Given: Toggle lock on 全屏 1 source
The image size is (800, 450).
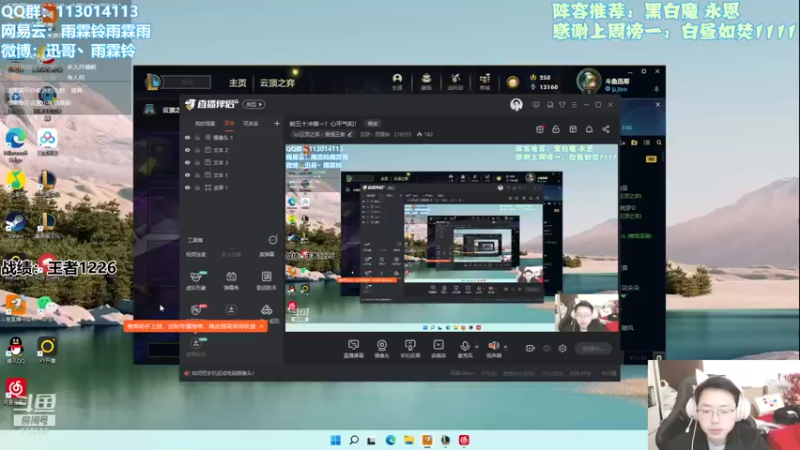Looking at the screenshot, I should [197, 188].
